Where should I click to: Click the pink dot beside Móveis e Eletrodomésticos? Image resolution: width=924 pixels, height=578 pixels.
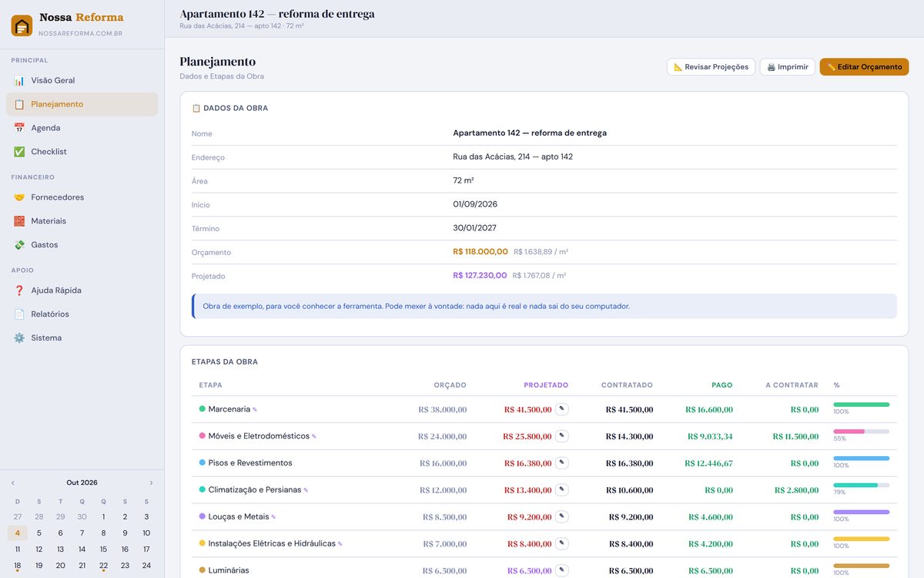[203, 436]
